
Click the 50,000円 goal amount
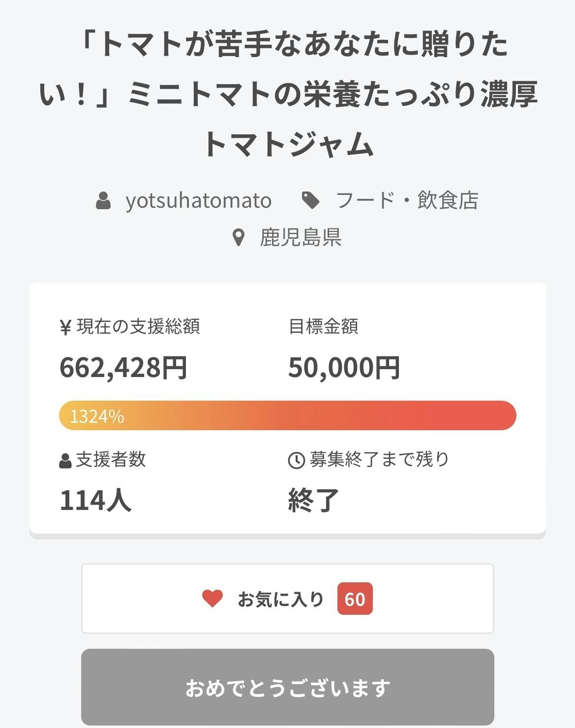(344, 368)
